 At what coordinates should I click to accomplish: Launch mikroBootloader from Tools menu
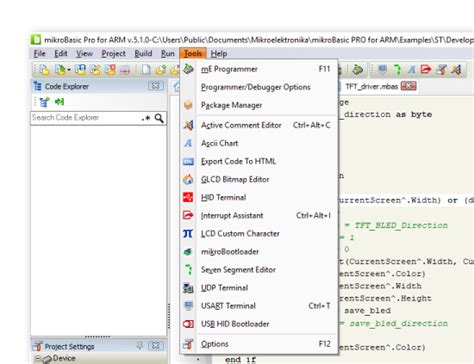259,252
